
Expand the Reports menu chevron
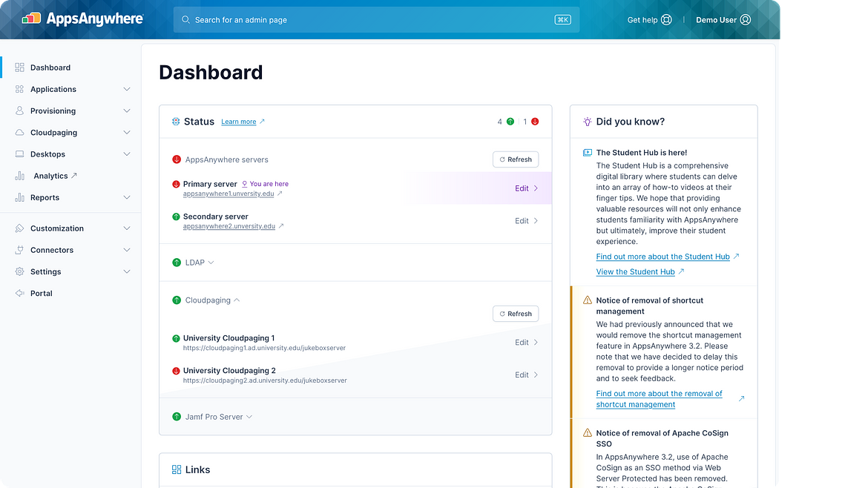(127, 197)
